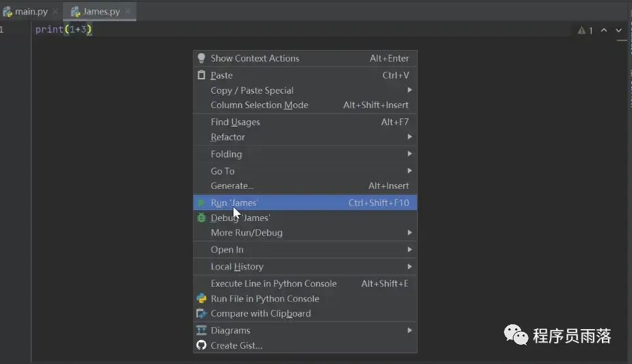Click the Diagrams icon in the menu
Screen dimensions: 632x364
pos(201,330)
